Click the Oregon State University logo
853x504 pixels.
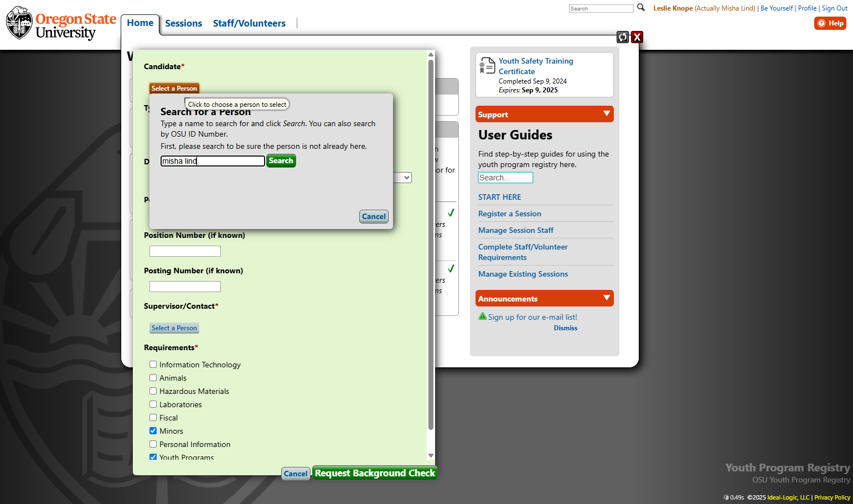point(61,23)
